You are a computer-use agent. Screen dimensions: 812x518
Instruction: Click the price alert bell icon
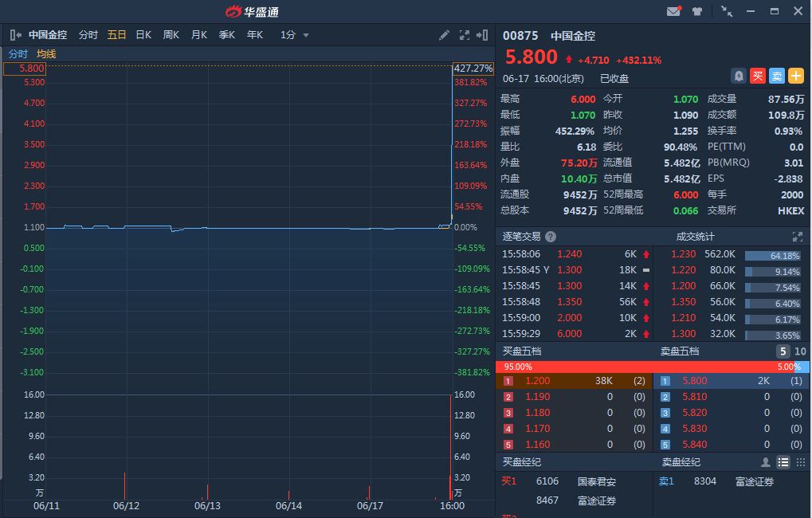739,76
